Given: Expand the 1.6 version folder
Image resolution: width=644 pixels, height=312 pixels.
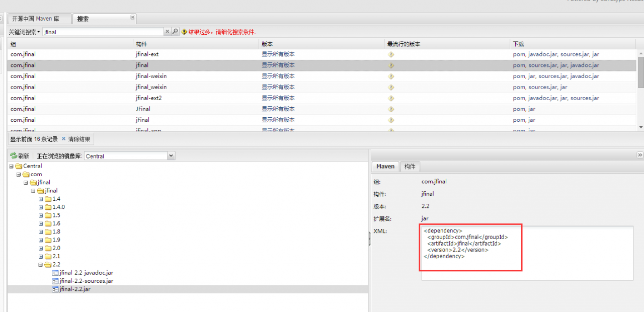Looking at the screenshot, I should 41,224.
